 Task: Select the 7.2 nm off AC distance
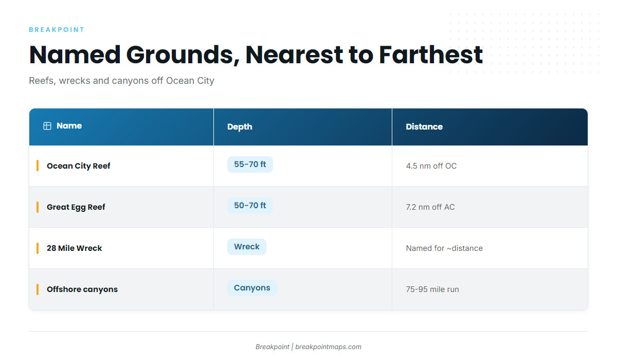click(x=430, y=207)
